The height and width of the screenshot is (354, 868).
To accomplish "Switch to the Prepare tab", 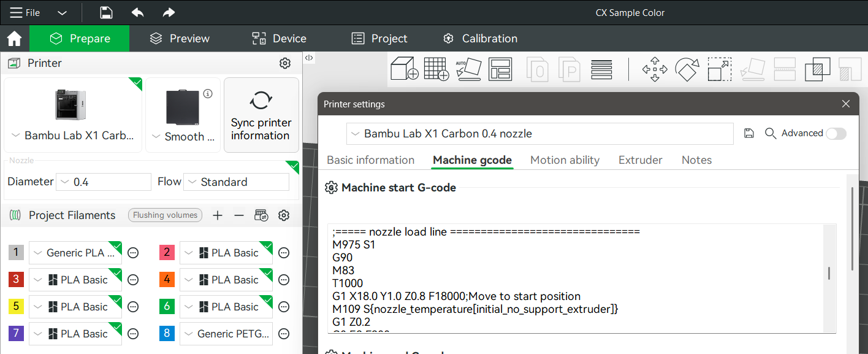I will 80,39.
